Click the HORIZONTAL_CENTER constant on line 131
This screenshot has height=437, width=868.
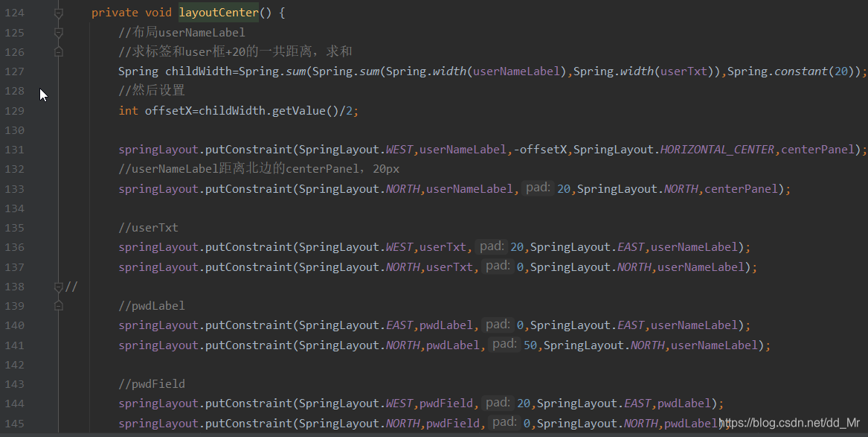(x=717, y=150)
